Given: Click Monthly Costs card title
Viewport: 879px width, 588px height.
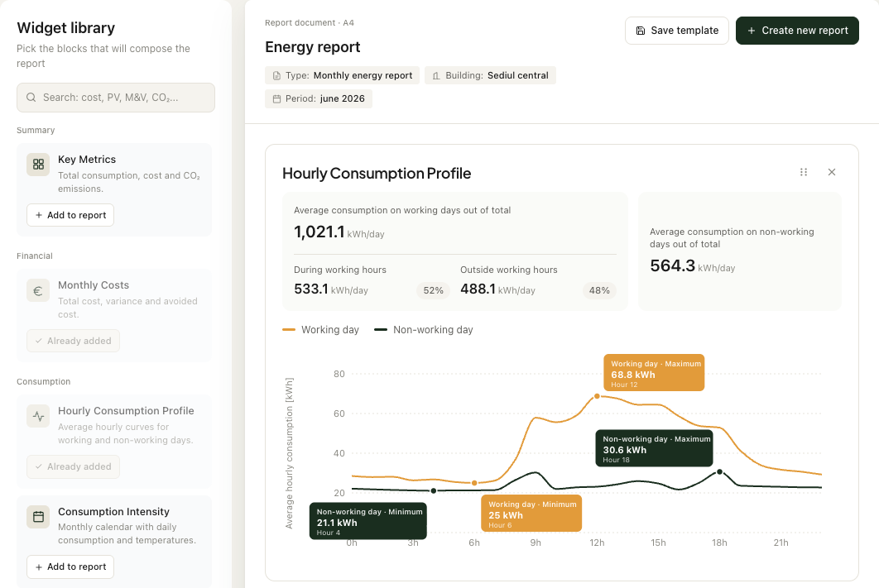Looking at the screenshot, I should [94, 285].
